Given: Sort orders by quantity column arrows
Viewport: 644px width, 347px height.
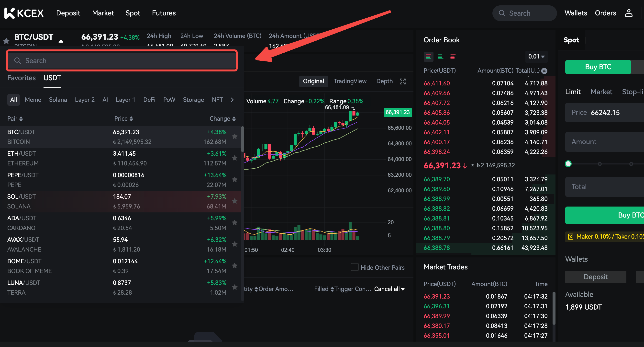Looking at the screenshot, I should [x=256, y=289].
